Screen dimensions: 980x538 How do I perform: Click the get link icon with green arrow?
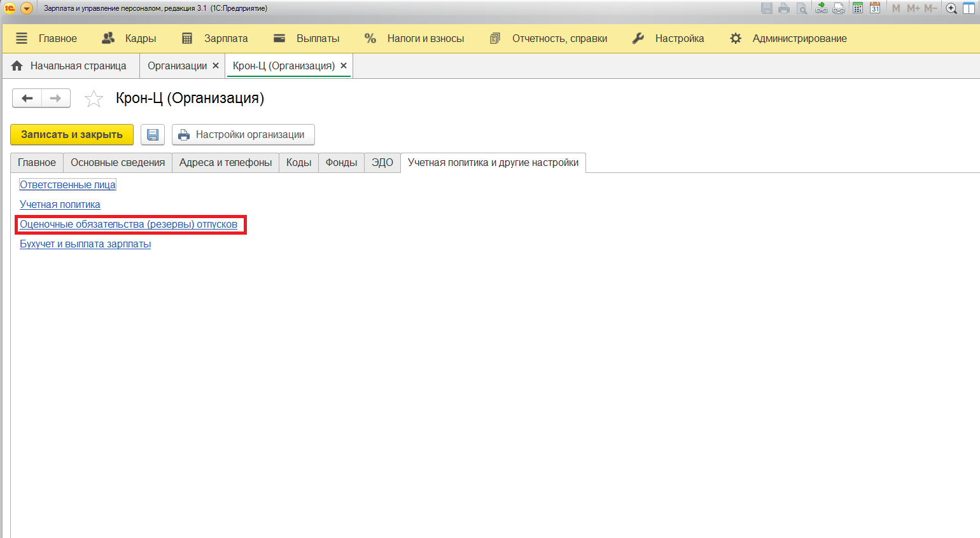(822, 8)
